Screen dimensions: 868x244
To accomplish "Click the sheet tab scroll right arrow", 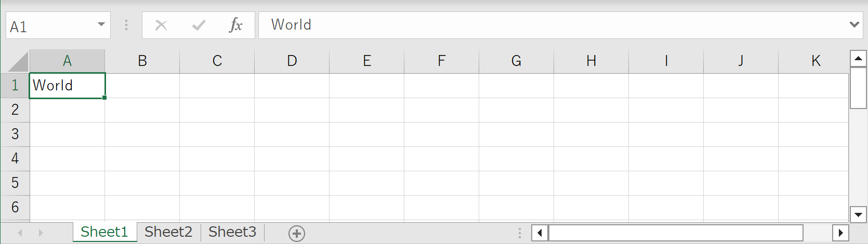I will click(x=41, y=233).
